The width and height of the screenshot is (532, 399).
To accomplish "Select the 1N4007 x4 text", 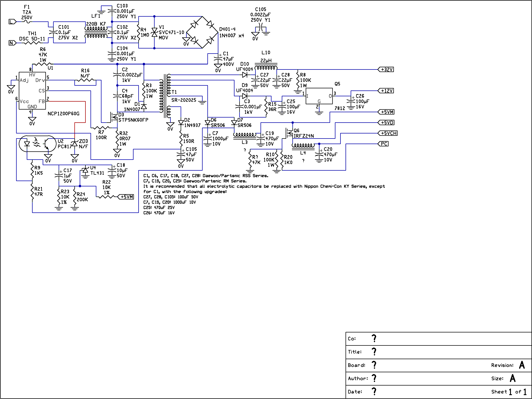I will [x=232, y=36].
